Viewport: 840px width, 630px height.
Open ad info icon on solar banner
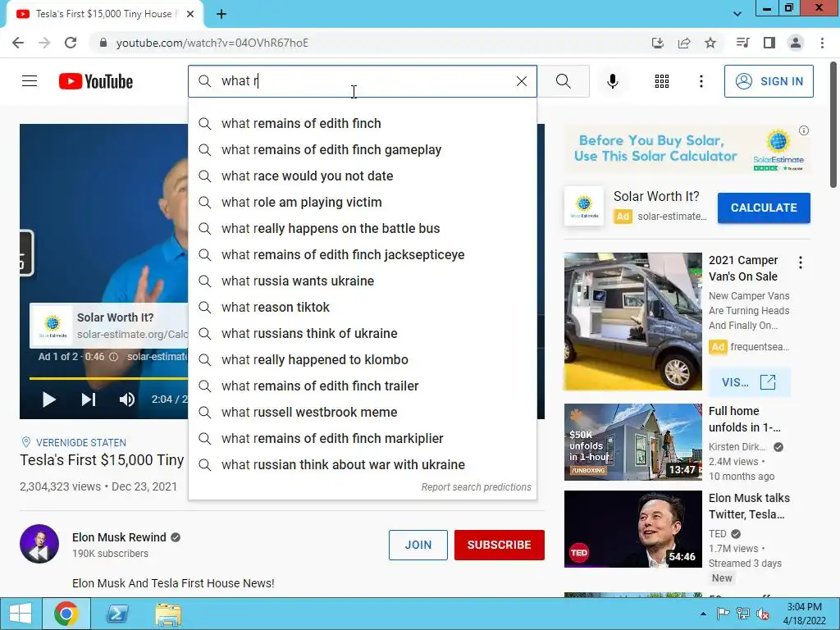coord(804,130)
